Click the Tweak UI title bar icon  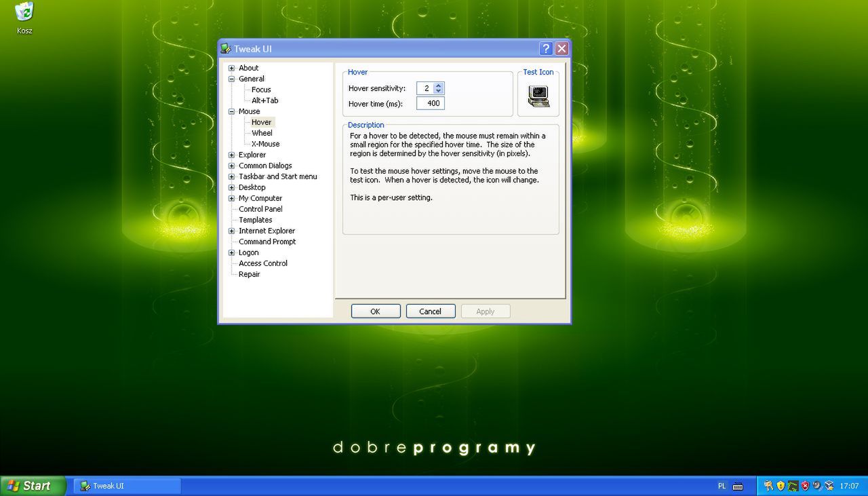(x=226, y=48)
